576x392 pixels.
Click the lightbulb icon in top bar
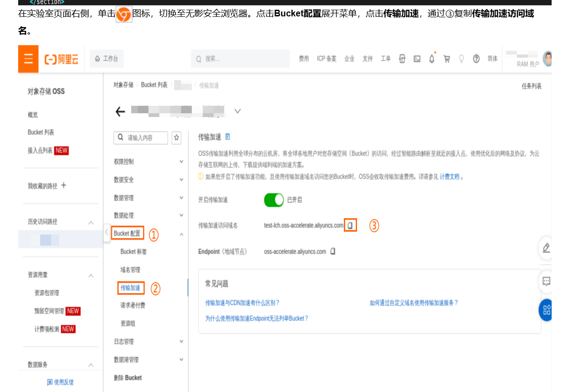point(461,59)
